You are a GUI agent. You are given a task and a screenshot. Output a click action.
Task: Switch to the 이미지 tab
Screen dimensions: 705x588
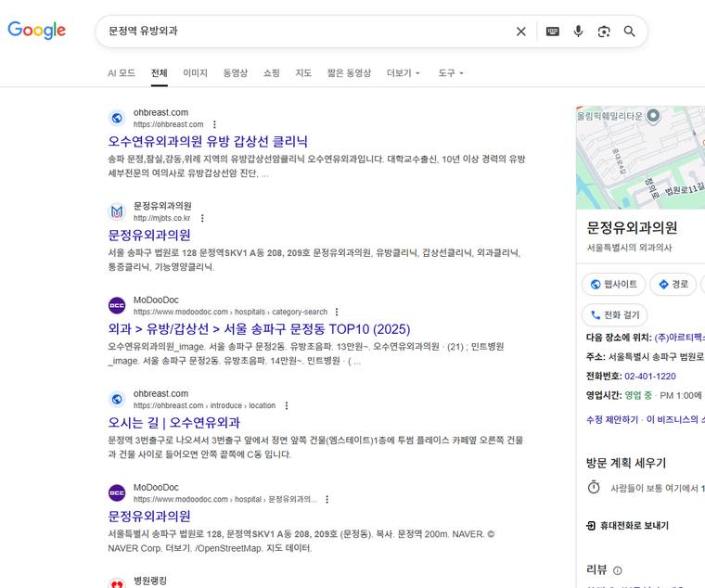pos(195,73)
